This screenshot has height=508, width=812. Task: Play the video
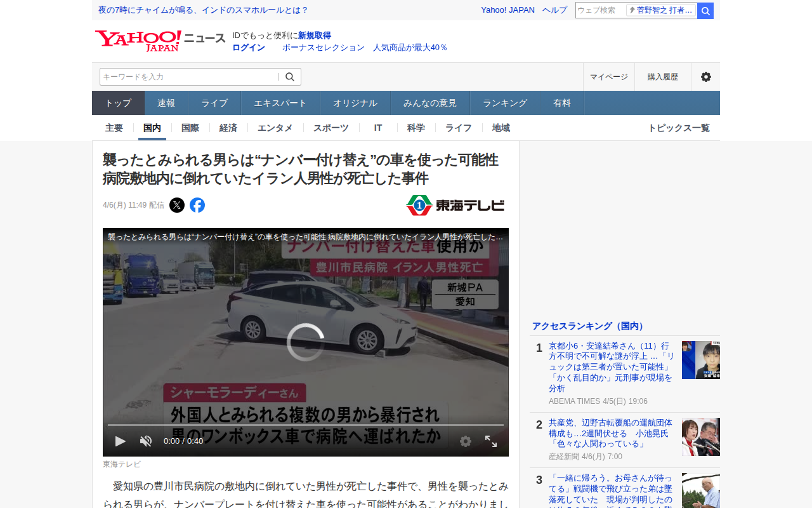(121, 441)
